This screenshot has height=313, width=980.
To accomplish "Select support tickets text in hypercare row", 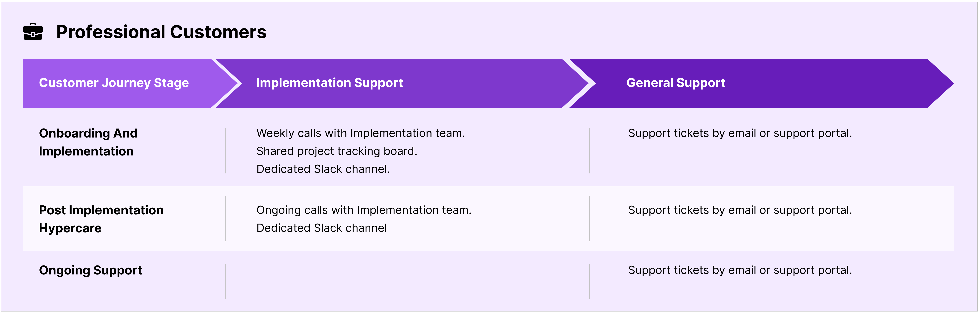I will pyautogui.click(x=740, y=210).
